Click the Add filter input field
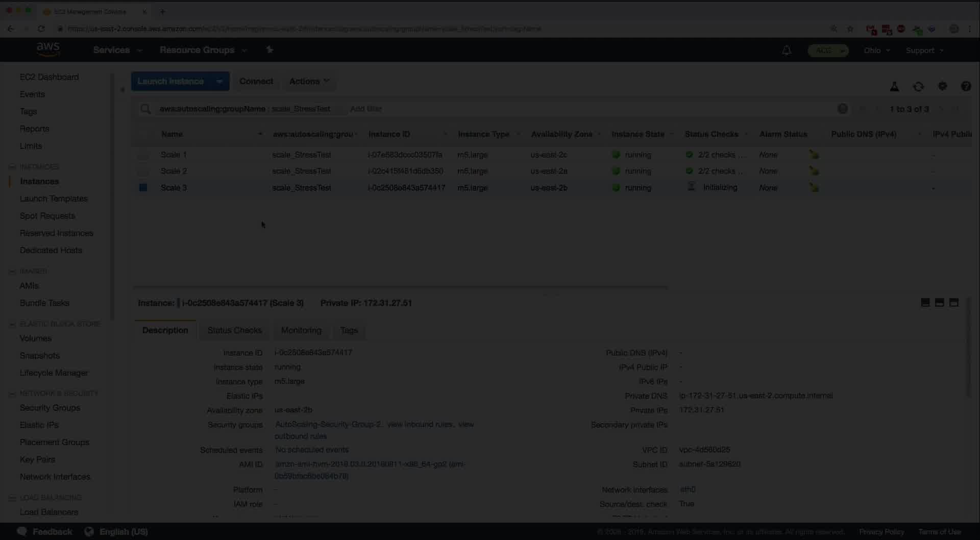 click(366, 109)
